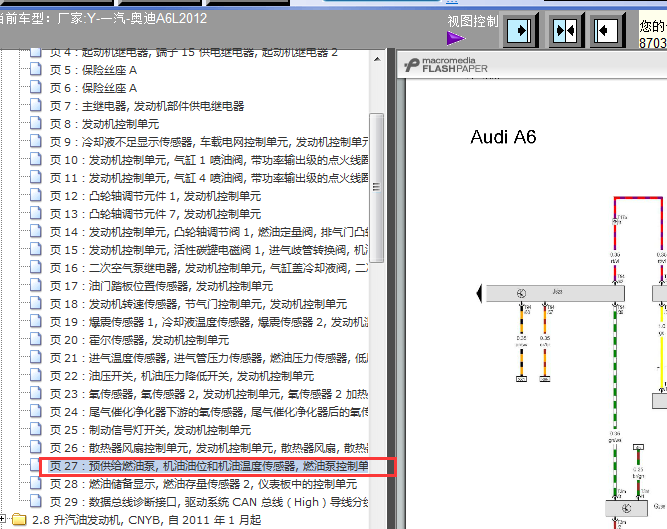Open 页 21 : 进气温度传感器
667x529 pixels.
[x=209, y=358]
